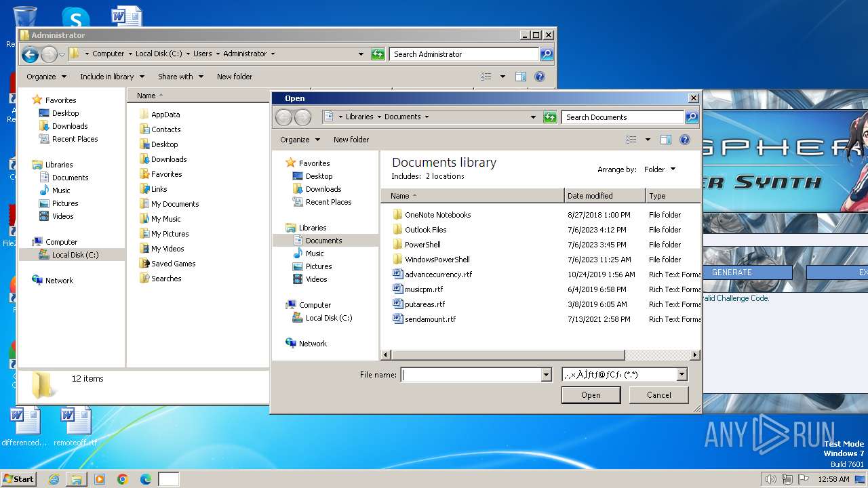868x488 pixels.
Task: Expand the File name history dropdown
Action: (x=546, y=375)
